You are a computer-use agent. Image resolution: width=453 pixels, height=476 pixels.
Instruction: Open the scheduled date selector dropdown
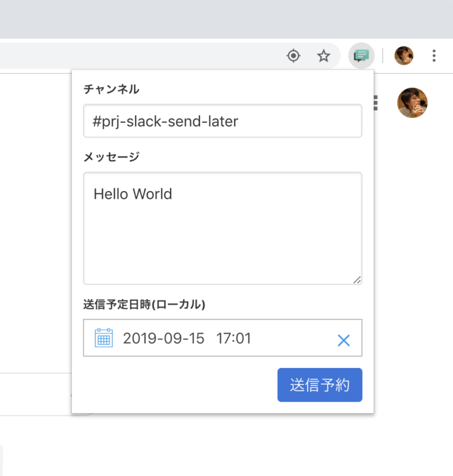(163, 338)
